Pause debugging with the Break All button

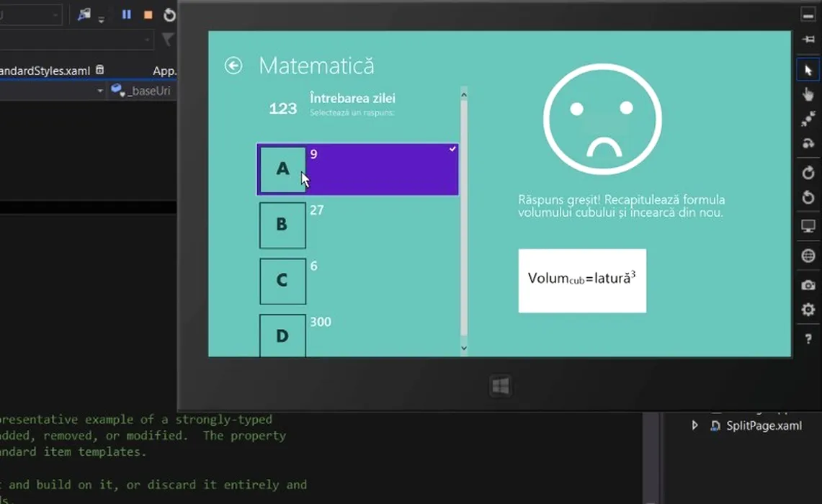click(x=127, y=14)
